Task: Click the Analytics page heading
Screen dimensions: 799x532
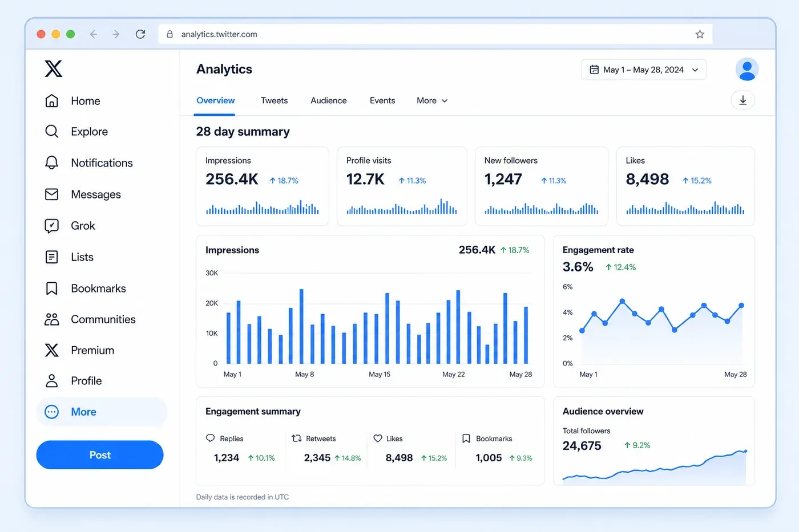Action: point(224,70)
